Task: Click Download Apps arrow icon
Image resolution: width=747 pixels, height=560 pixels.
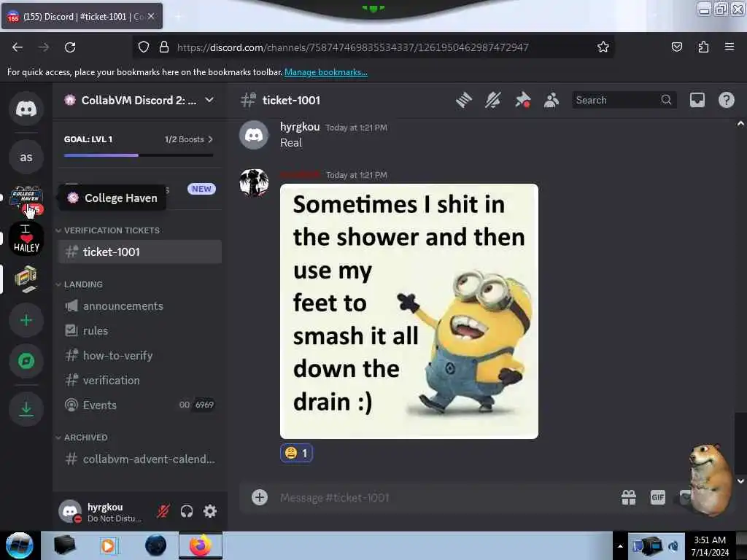Action: (x=26, y=408)
